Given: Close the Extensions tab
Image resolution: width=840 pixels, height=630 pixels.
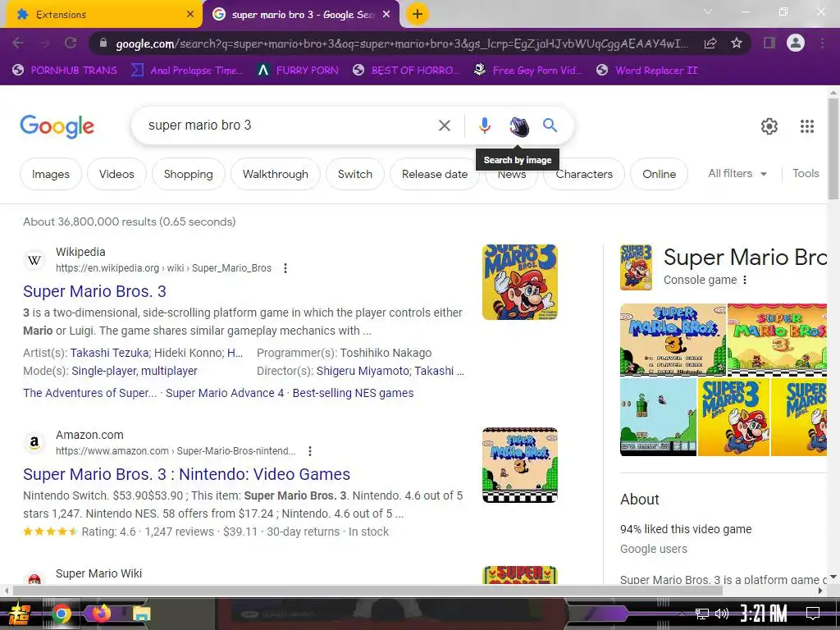Looking at the screenshot, I should [x=189, y=15].
